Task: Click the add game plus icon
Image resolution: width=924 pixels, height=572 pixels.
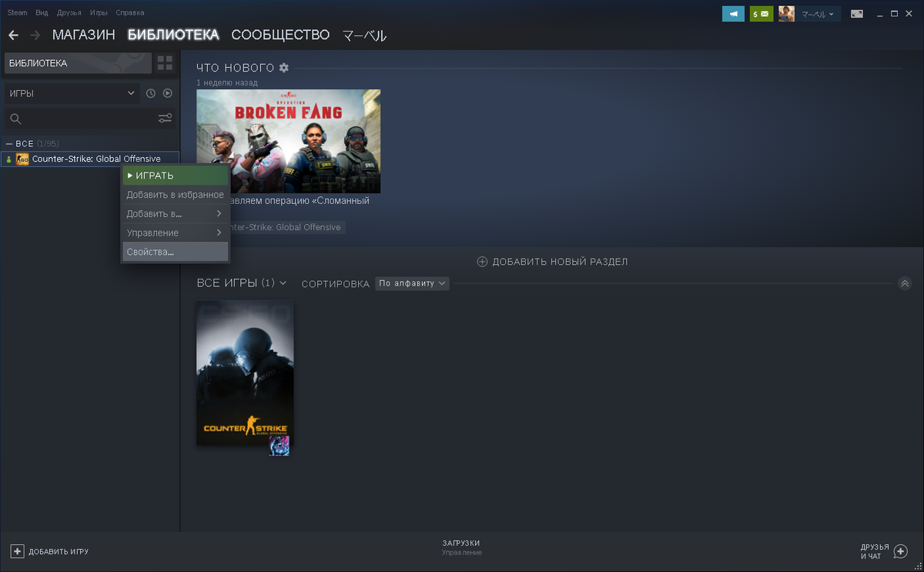Action: (x=17, y=551)
